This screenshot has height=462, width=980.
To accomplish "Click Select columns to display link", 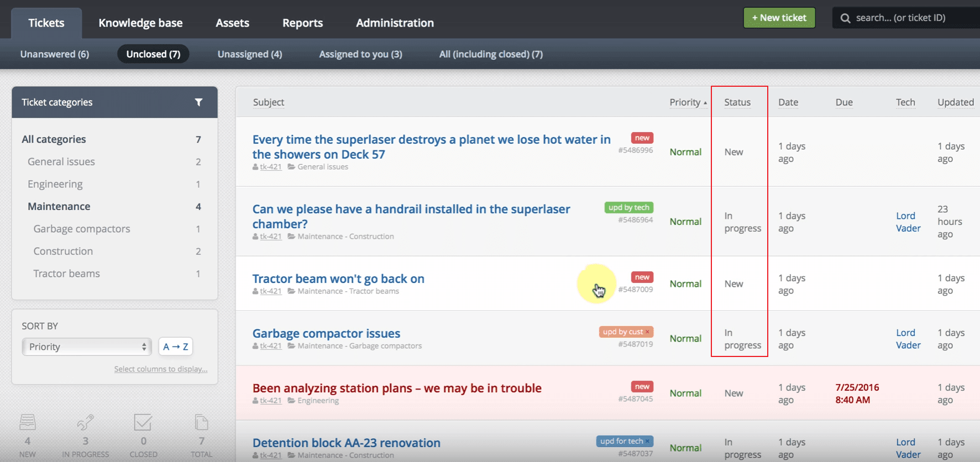I will [x=161, y=369].
